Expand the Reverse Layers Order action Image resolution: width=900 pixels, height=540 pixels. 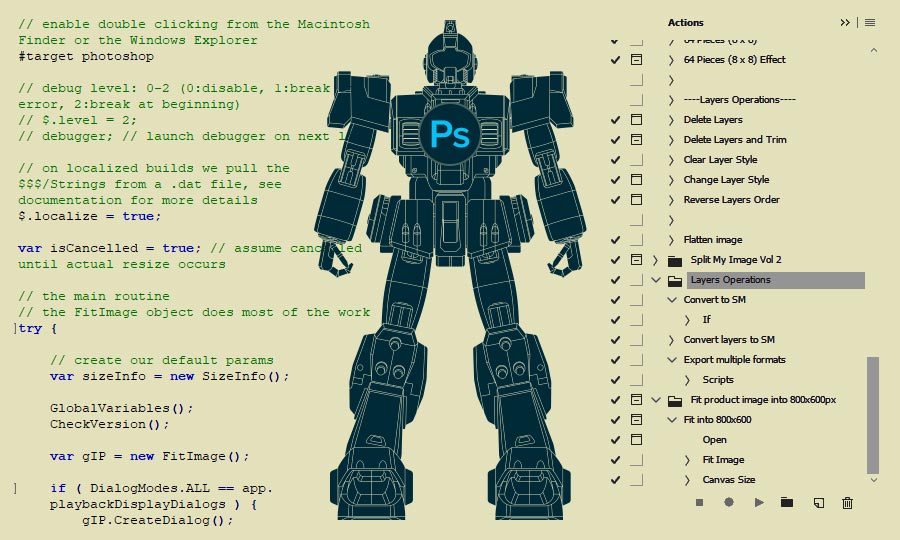[x=671, y=200]
